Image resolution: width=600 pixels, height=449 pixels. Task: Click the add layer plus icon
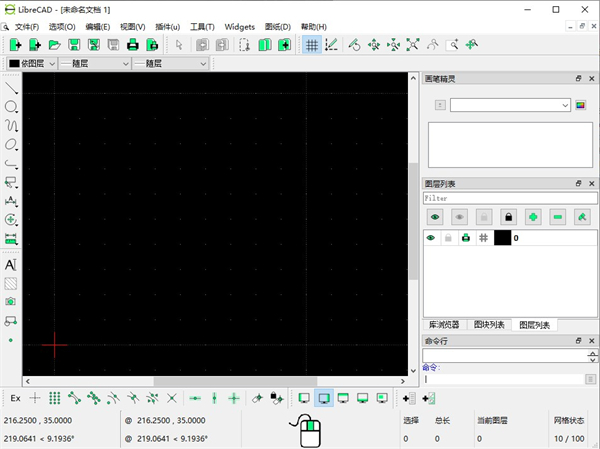[533, 216]
